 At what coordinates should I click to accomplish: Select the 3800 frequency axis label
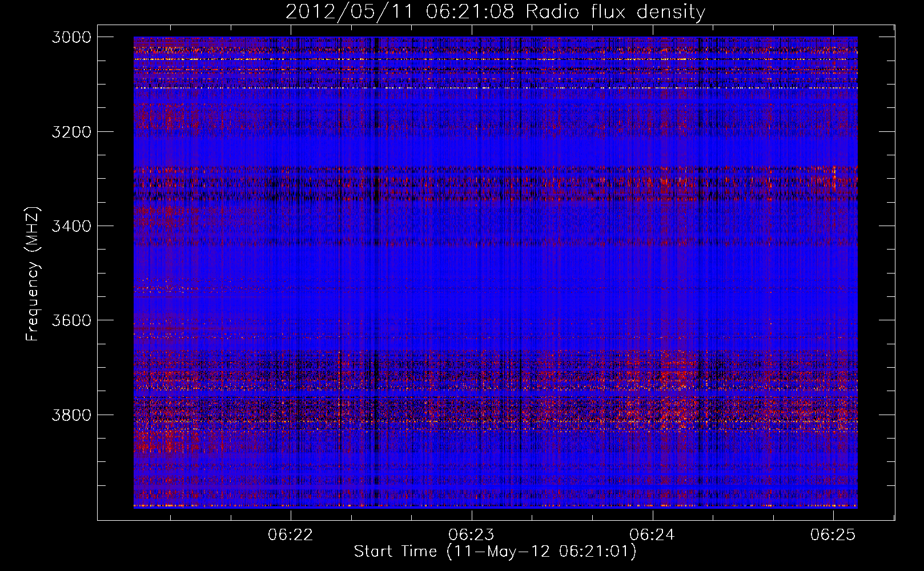71,414
